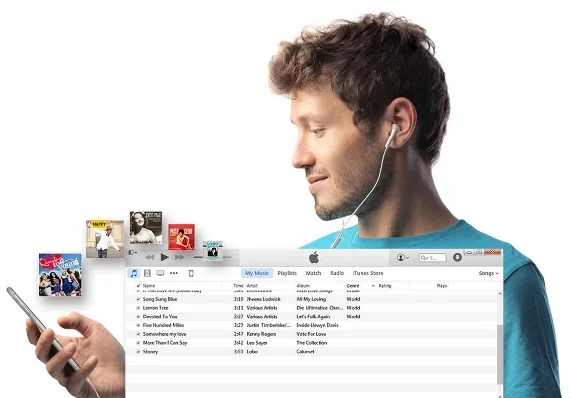
Task: Click album Vote For Love
Action: [x=311, y=334]
